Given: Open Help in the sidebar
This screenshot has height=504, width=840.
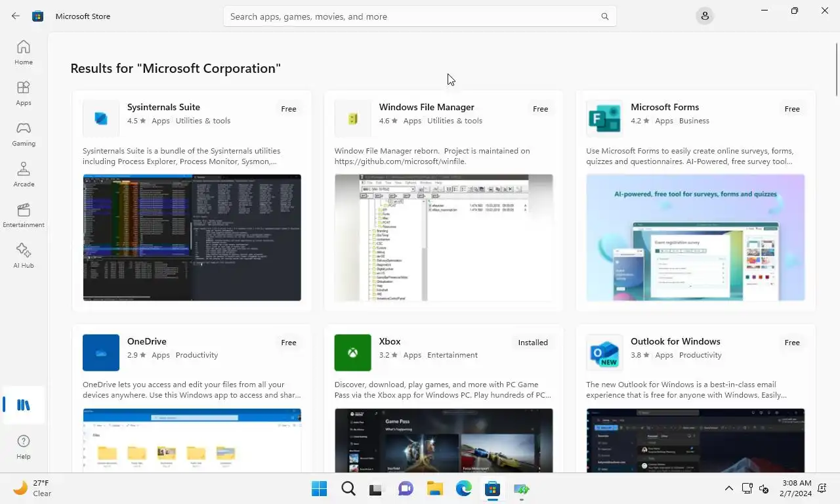Looking at the screenshot, I should (24, 447).
